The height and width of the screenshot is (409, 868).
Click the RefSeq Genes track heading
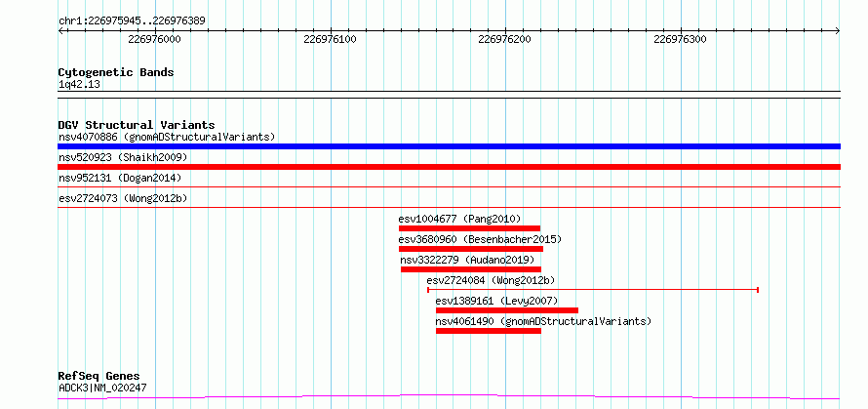pyautogui.click(x=99, y=377)
